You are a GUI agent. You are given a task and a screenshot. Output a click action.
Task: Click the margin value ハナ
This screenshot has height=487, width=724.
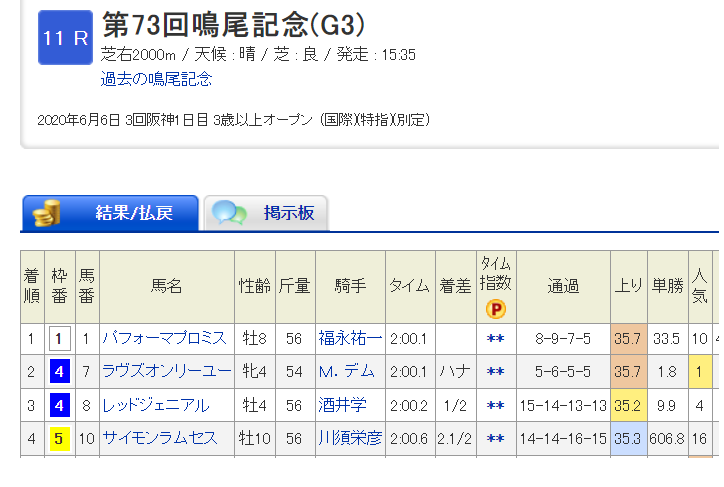(455, 371)
